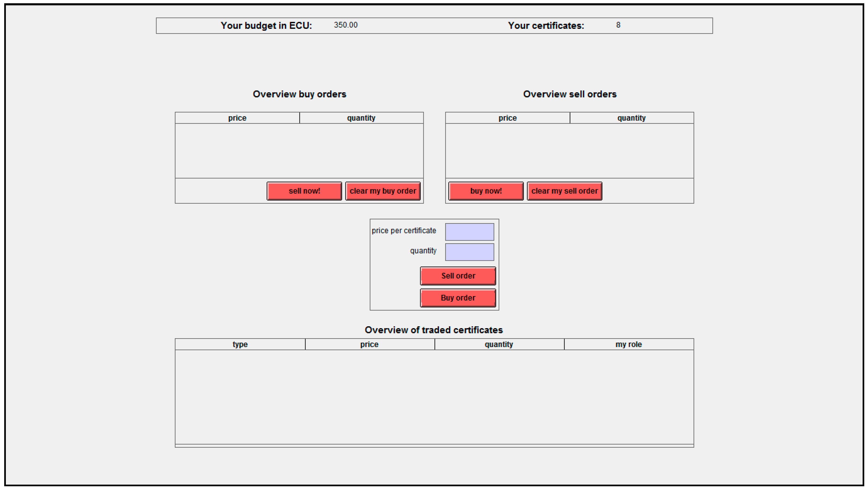The width and height of the screenshot is (868, 490).
Task: Click the 'buy now!' button
Action: tap(485, 191)
